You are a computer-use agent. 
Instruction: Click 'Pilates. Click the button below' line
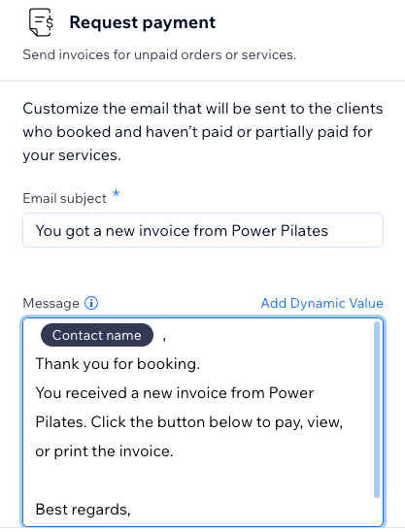[x=189, y=422]
